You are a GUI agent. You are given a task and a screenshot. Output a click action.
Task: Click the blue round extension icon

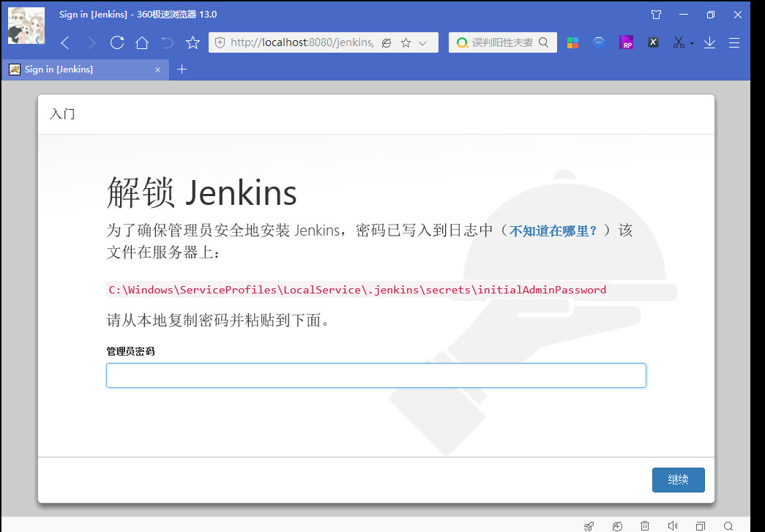[x=599, y=42]
